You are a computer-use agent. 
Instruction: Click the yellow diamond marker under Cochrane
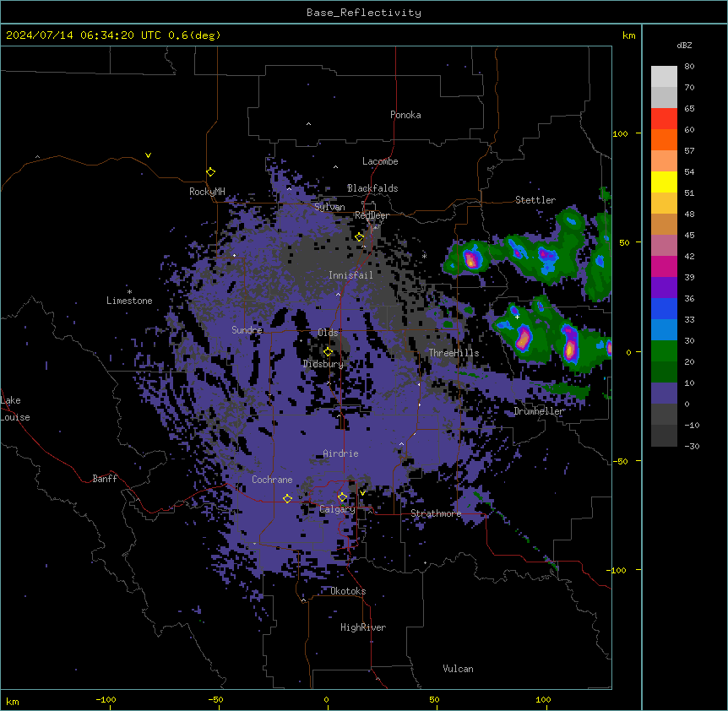(x=287, y=498)
